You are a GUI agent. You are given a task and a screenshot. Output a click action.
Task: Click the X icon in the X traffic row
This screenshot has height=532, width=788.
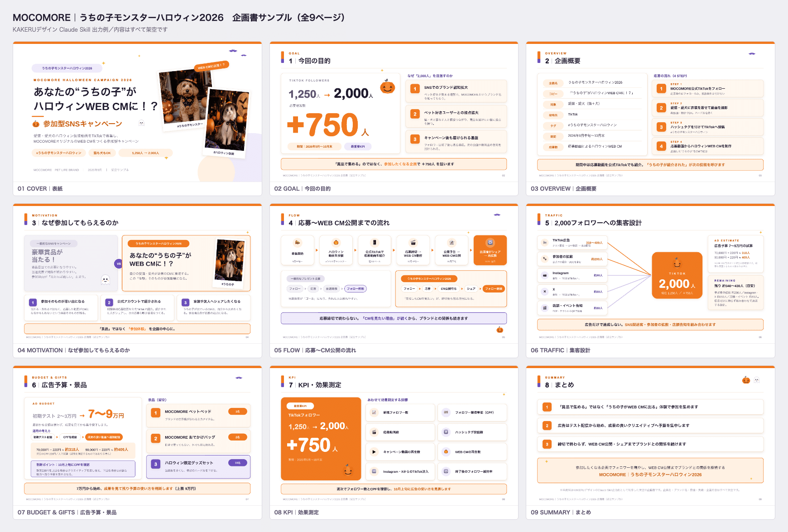pyautogui.click(x=544, y=292)
